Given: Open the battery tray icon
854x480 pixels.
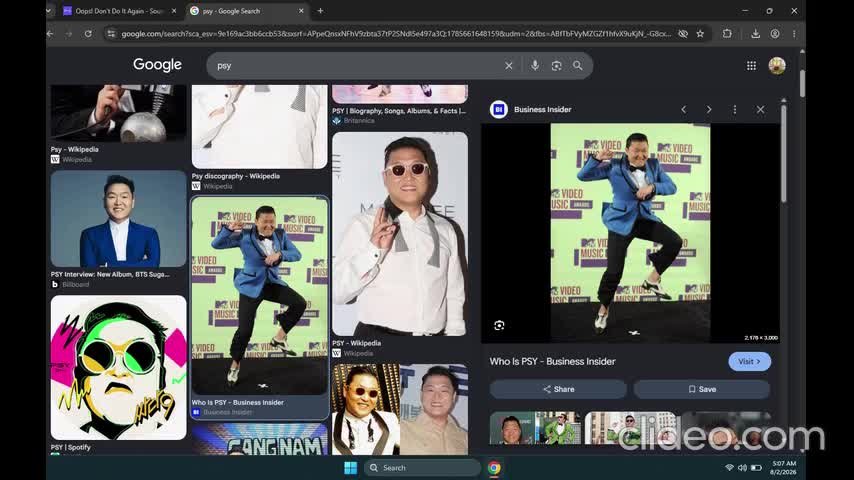Looking at the screenshot, I should (x=756, y=467).
